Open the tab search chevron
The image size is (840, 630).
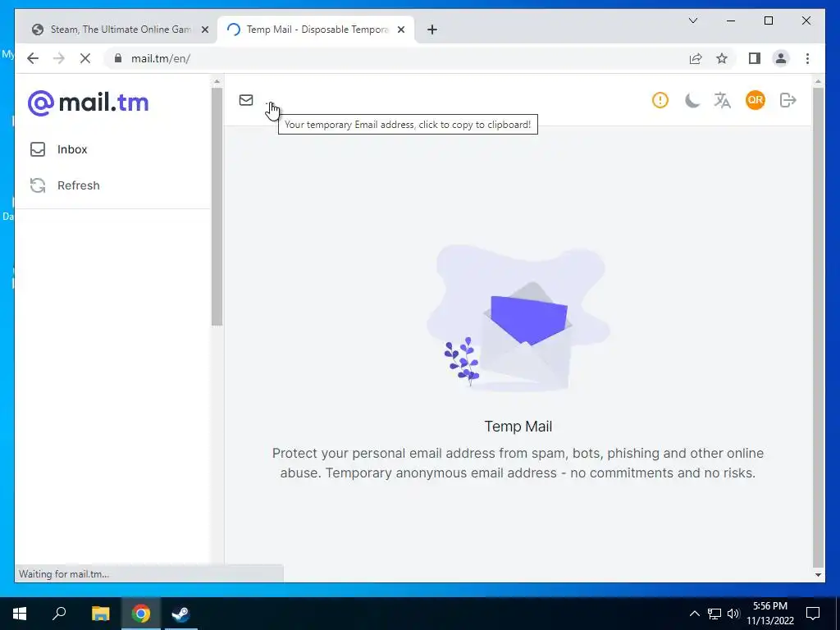[x=693, y=21]
